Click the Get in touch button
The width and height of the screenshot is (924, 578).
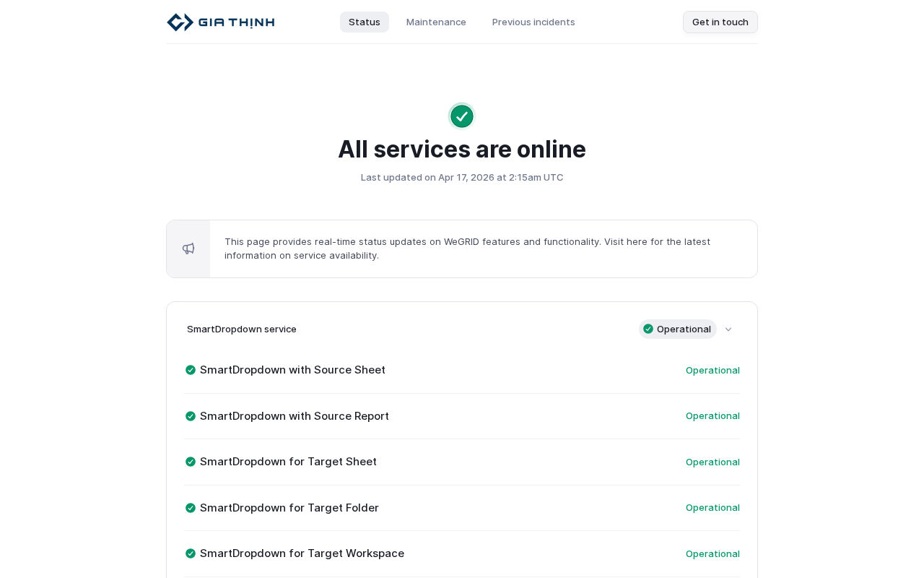(x=720, y=22)
